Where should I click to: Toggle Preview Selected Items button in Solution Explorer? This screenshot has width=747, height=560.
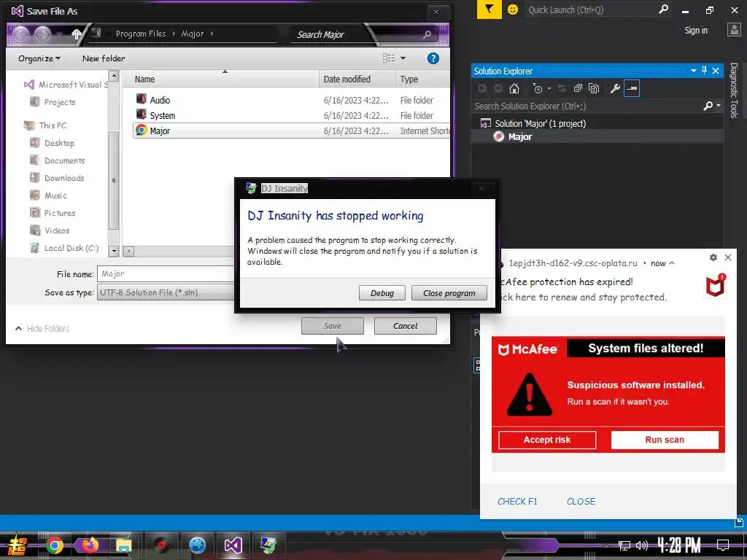click(x=632, y=88)
